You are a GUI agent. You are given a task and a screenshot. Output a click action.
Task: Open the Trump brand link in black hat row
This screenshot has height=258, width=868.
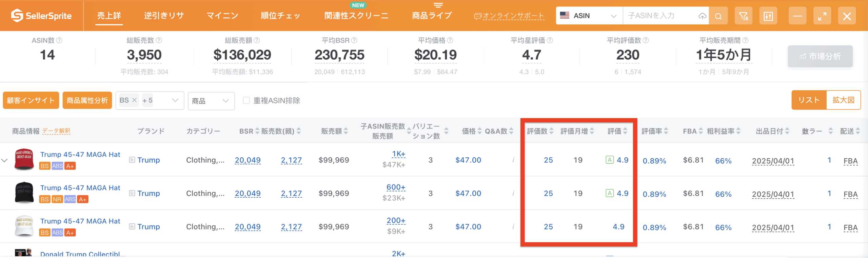[149, 193]
